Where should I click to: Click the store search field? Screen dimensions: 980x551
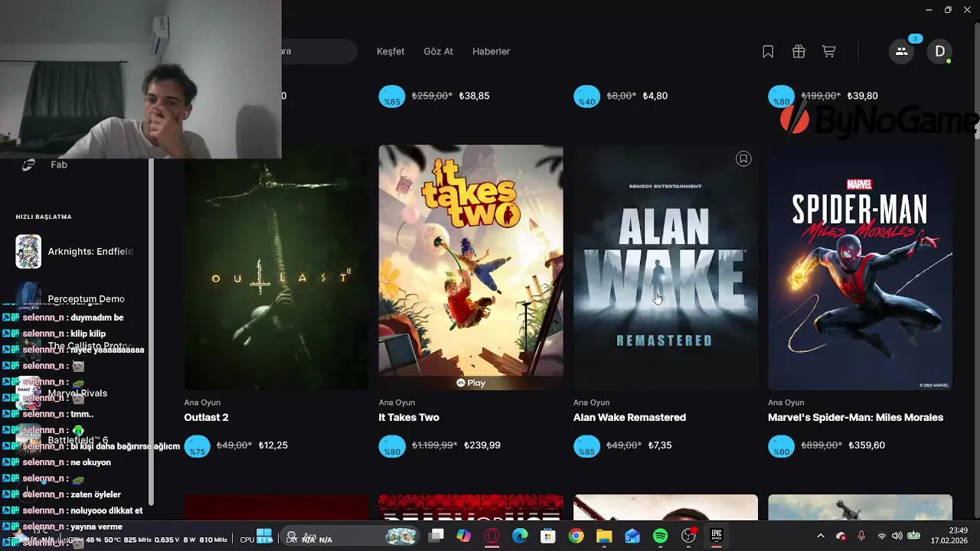[318, 51]
